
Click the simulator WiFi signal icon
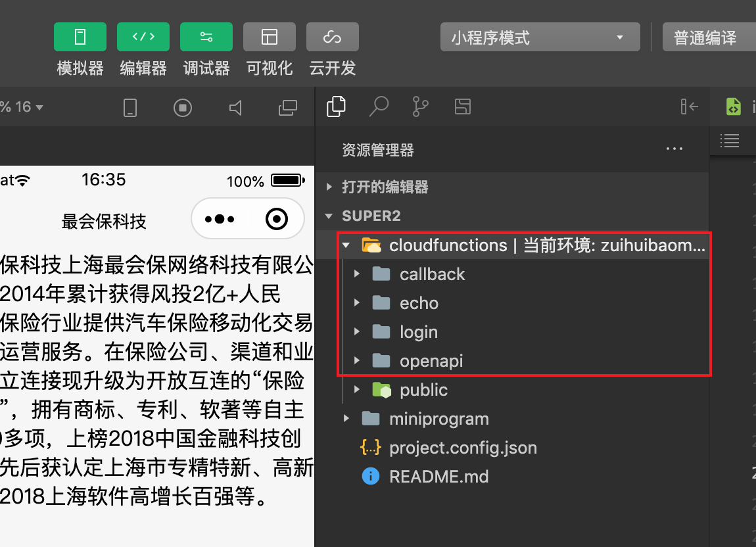[x=22, y=180]
